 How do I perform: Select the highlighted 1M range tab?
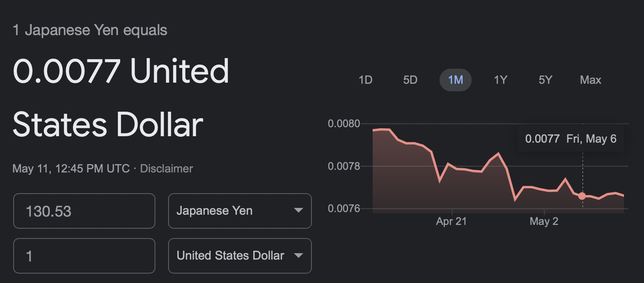click(455, 80)
